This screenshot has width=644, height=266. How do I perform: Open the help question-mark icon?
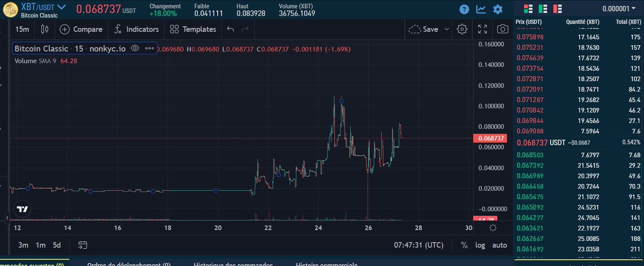tap(465, 9)
